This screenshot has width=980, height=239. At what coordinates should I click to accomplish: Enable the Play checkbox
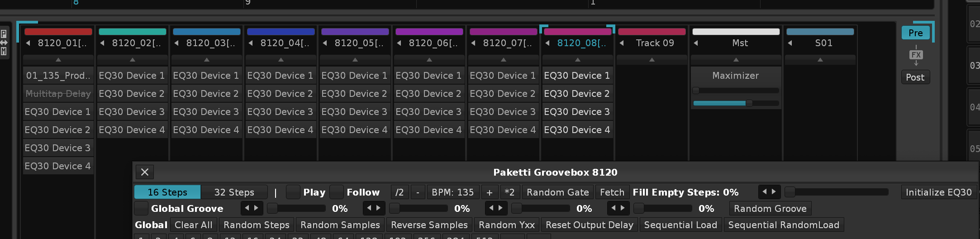click(293, 192)
